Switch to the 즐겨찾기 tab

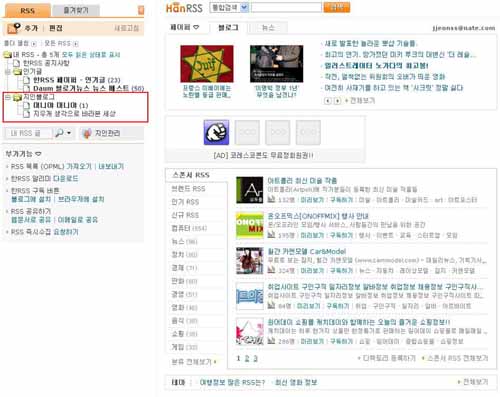point(76,11)
